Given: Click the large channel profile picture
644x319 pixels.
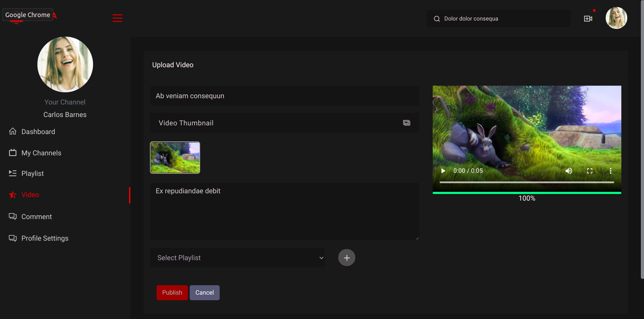Looking at the screenshot, I should 65,64.
